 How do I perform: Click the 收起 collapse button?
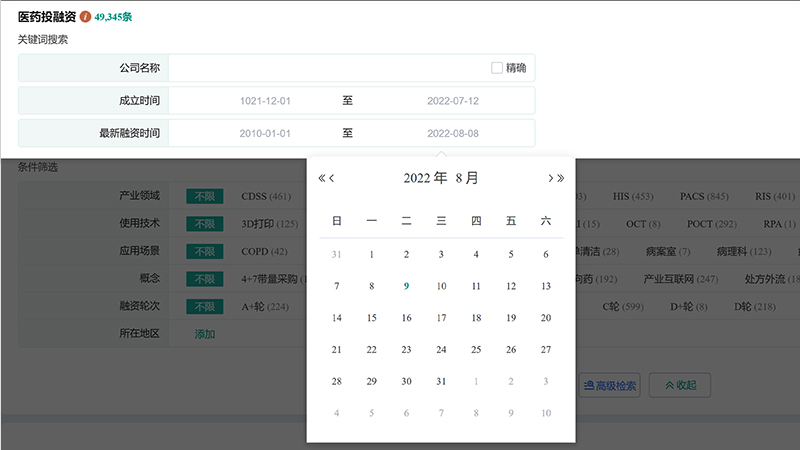click(x=680, y=385)
